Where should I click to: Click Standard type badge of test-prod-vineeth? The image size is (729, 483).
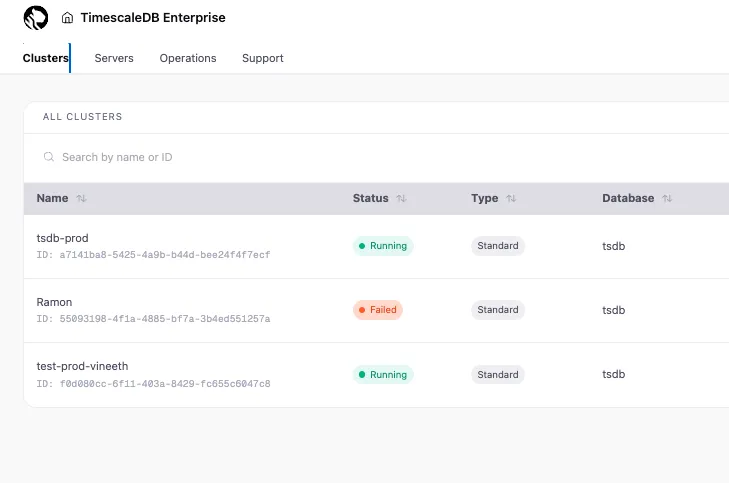tap(498, 375)
